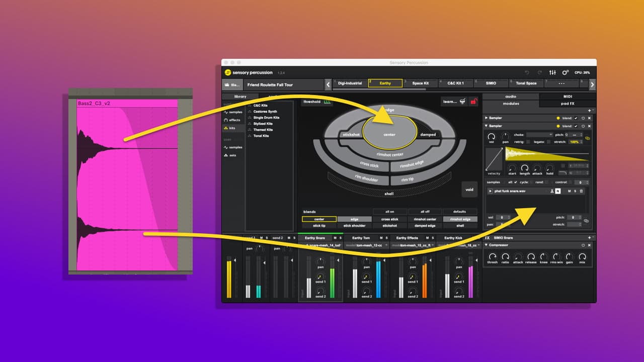
Task: Switch to the library tab
Action: coord(240,96)
